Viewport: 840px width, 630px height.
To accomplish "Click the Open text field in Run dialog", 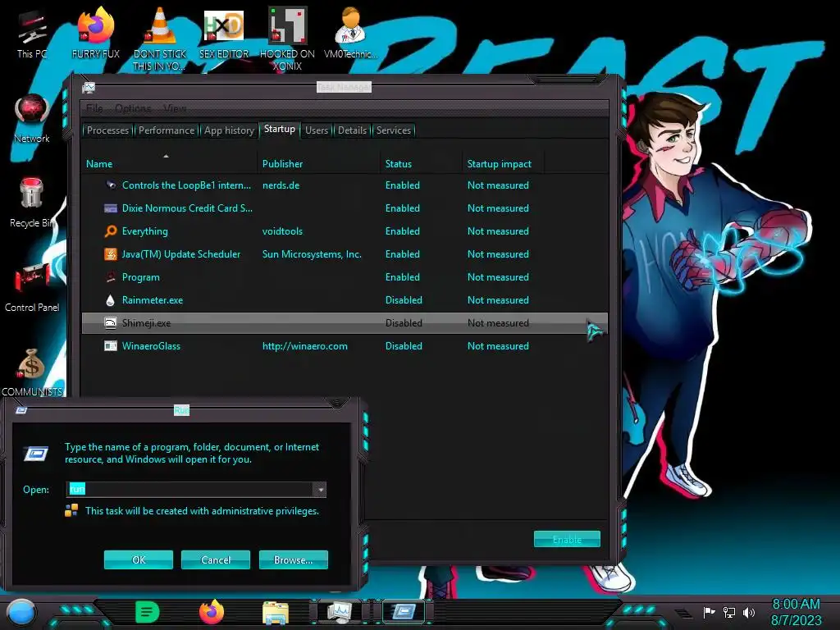I will tap(189, 489).
